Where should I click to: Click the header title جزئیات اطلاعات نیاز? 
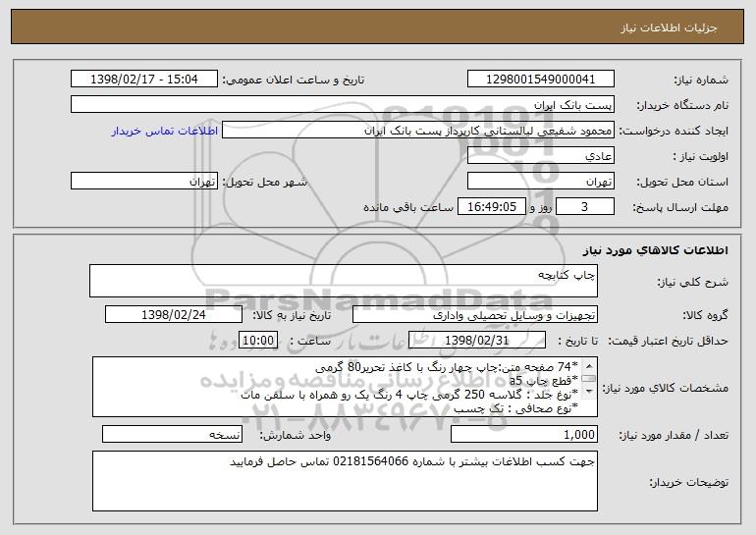click(669, 27)
